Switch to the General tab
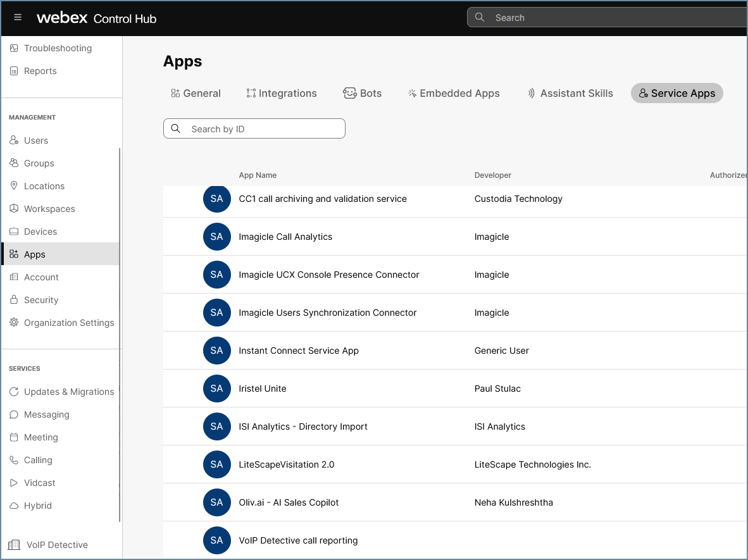Viewport: 748px width, 560px height. [x=196, y=93]
